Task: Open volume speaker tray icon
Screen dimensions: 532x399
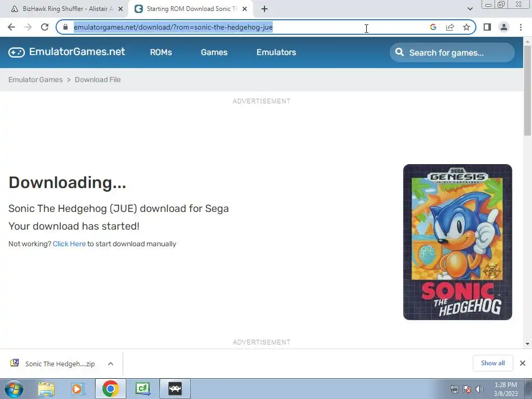Action: click(x=480, y=389)
